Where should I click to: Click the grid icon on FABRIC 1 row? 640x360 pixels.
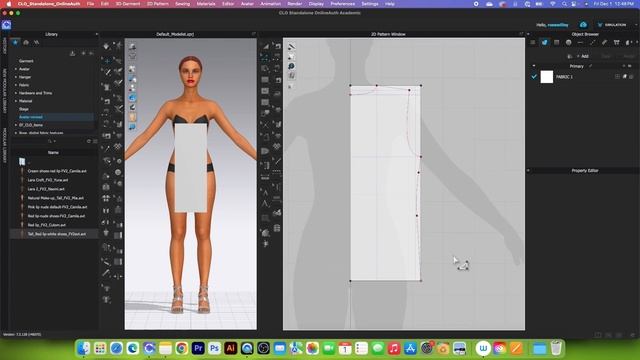(617, 77)
